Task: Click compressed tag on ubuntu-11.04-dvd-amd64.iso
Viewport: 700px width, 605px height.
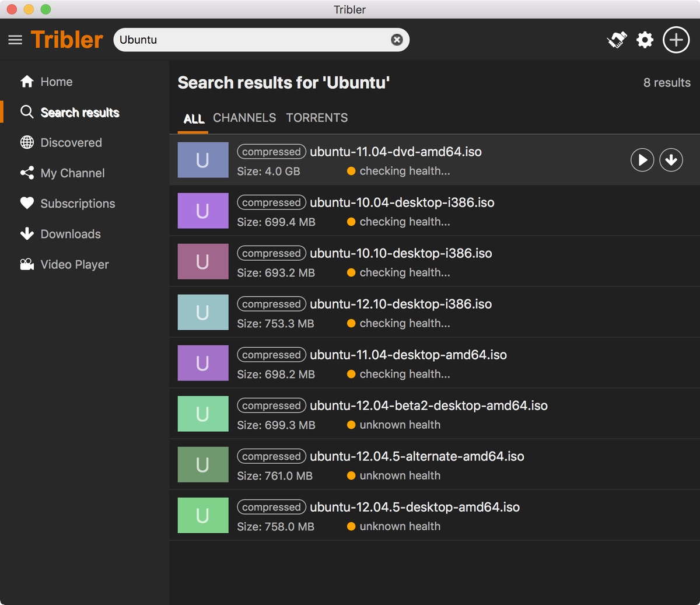Action: click(271, 152)
